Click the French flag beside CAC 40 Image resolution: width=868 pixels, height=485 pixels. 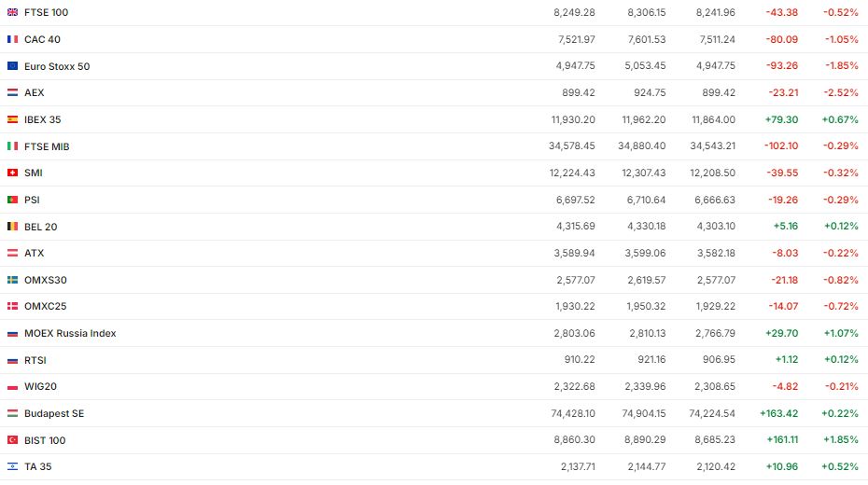(12, 39)
